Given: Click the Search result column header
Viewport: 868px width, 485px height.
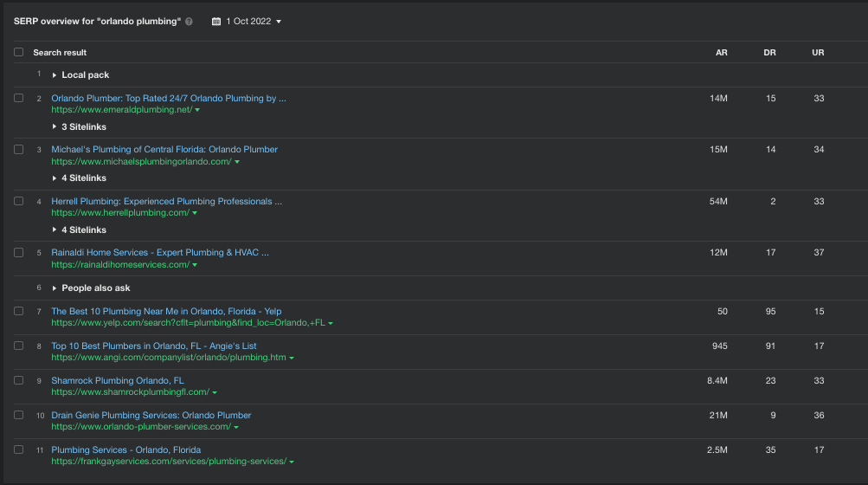Looking at the screenshot, I should pos(60,53).
